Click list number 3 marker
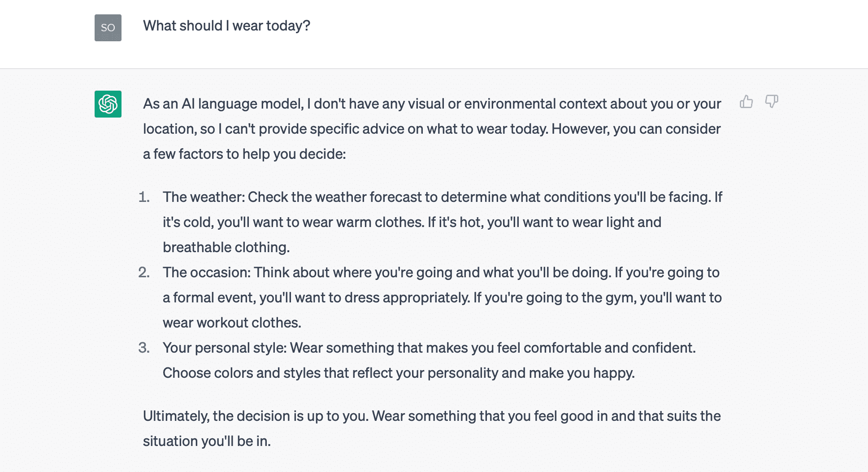Image resolution: width=868 pixels, height=472 pixels. click(x=144, y=348)
